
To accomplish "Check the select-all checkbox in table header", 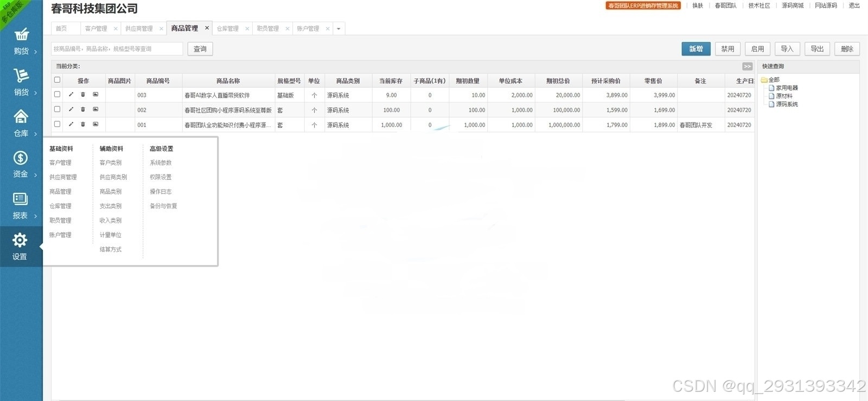I will click(57, 80).
